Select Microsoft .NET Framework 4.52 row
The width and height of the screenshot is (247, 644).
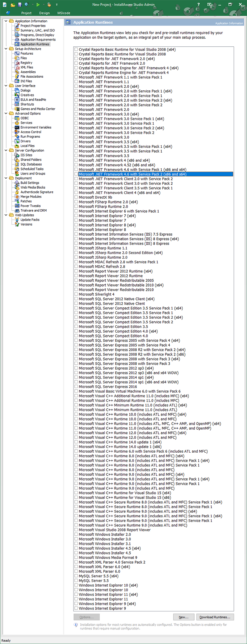click(x=153, y=165)
